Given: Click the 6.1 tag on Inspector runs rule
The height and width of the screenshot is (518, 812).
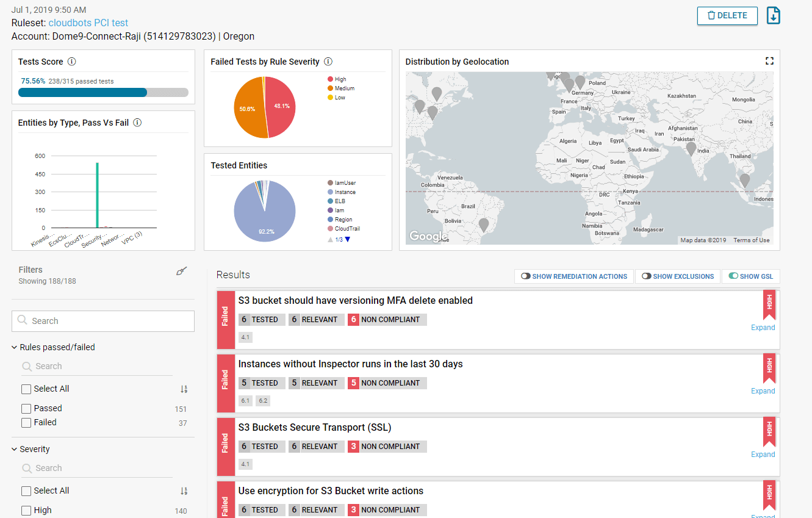Looking at the screenshot, I should pos(245,401).
